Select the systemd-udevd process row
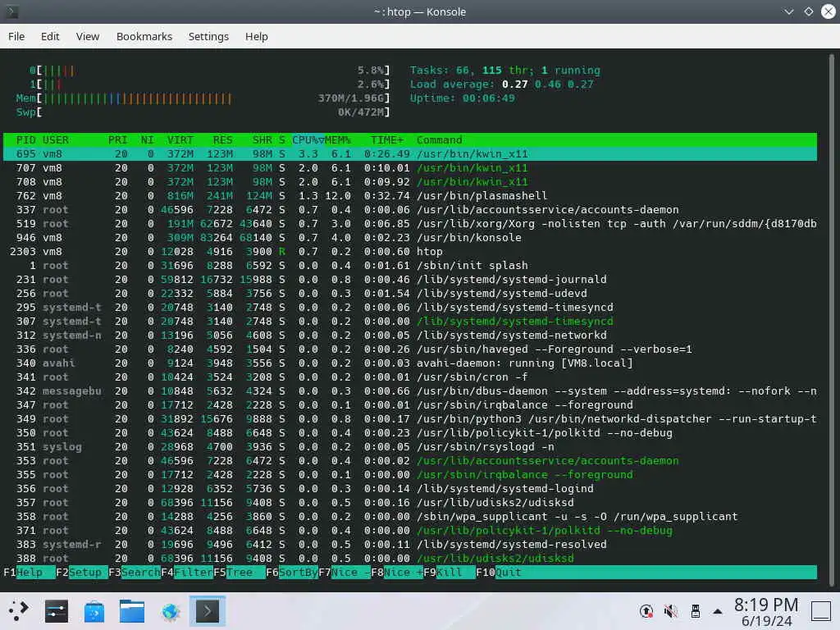 point(410,293)
